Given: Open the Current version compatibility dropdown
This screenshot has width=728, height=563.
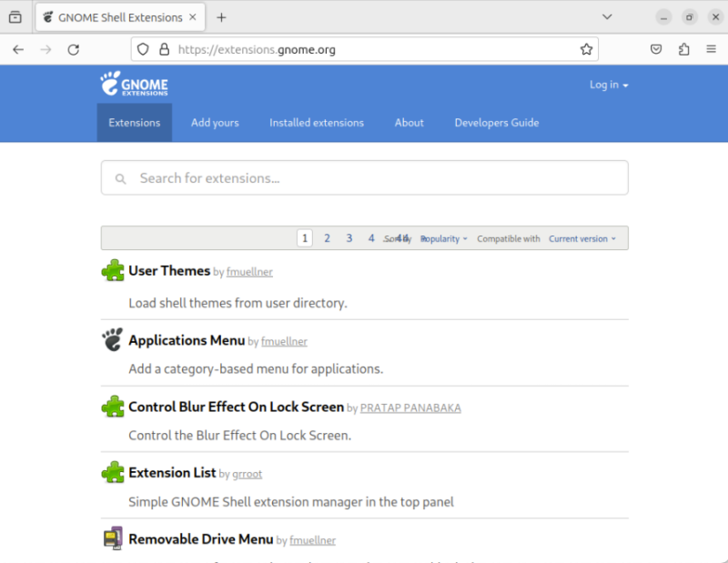Looking at the screenshot, I should [583, 238].
